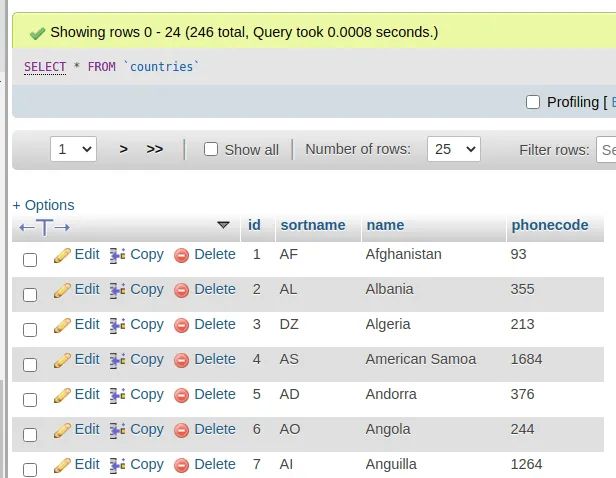
Task: Click the phonecode cell '1684'
Action: pyautogui.click(x=526, y=359)
